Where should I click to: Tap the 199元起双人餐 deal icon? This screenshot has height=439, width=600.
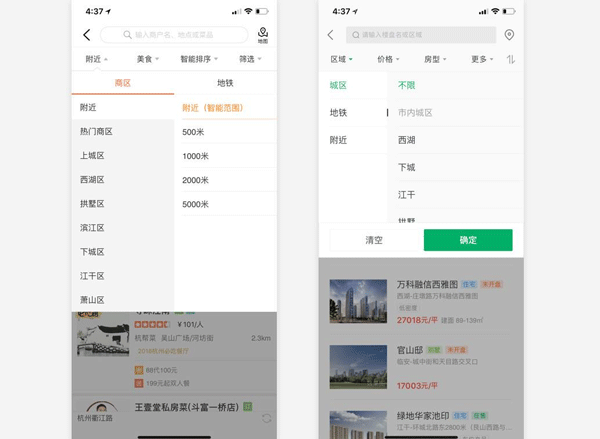pyautogui.click(x=139, y=383)
